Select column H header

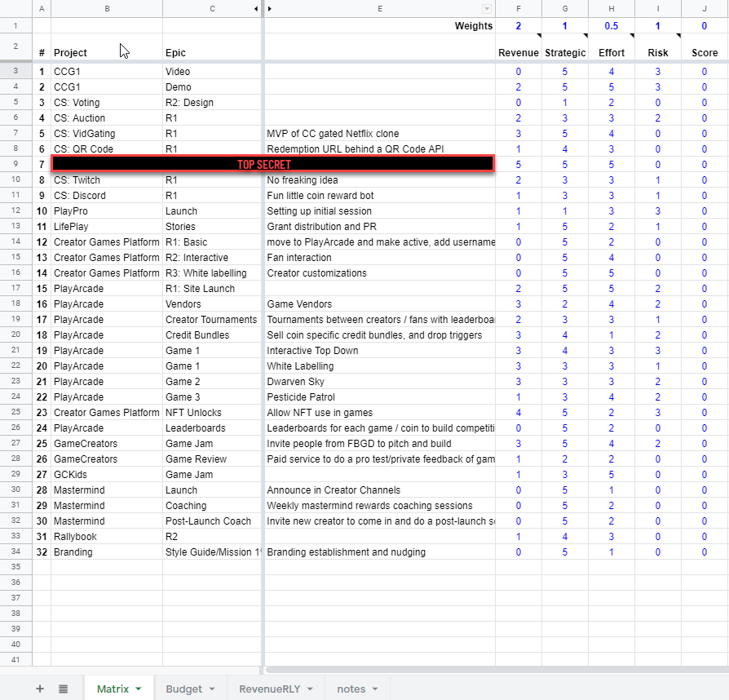[x=612, y=9]
